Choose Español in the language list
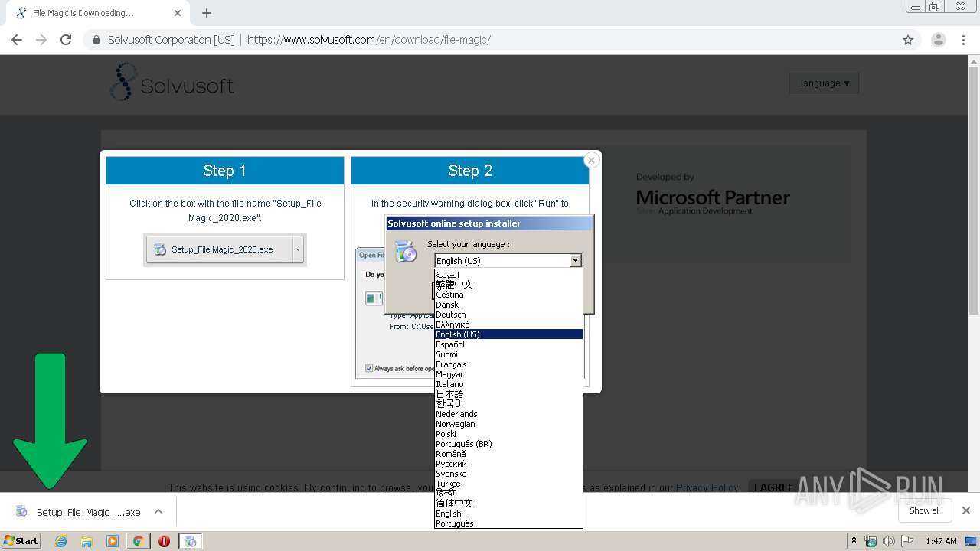Image resolution: width=980 pixels, height=551 pixels. coord(508,344)
